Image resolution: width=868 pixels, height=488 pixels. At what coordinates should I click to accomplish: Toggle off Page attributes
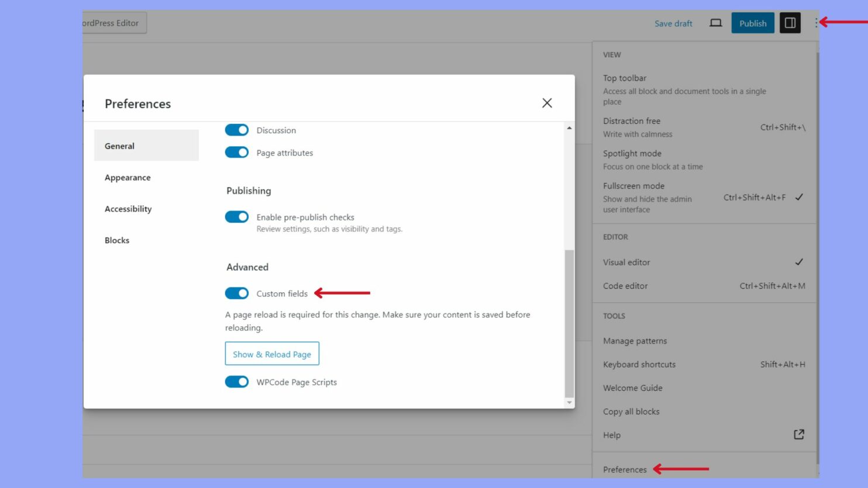[x=236, y=152]
